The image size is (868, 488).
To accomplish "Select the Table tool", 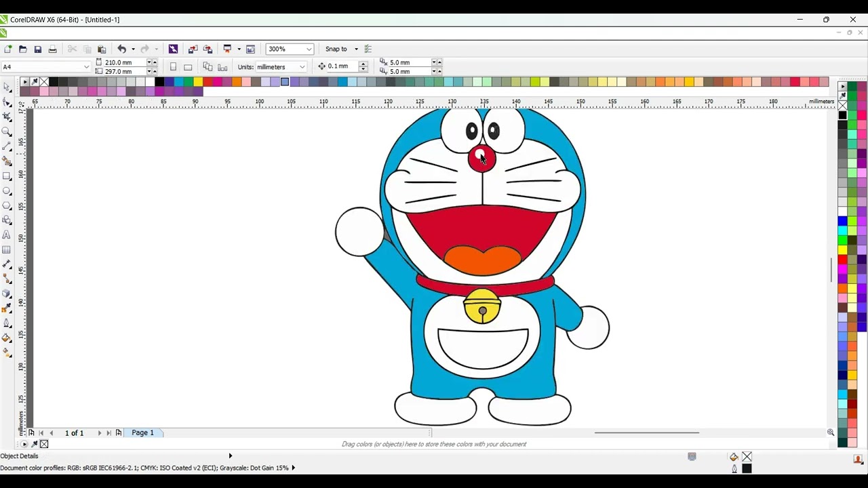I will (7, 249).
